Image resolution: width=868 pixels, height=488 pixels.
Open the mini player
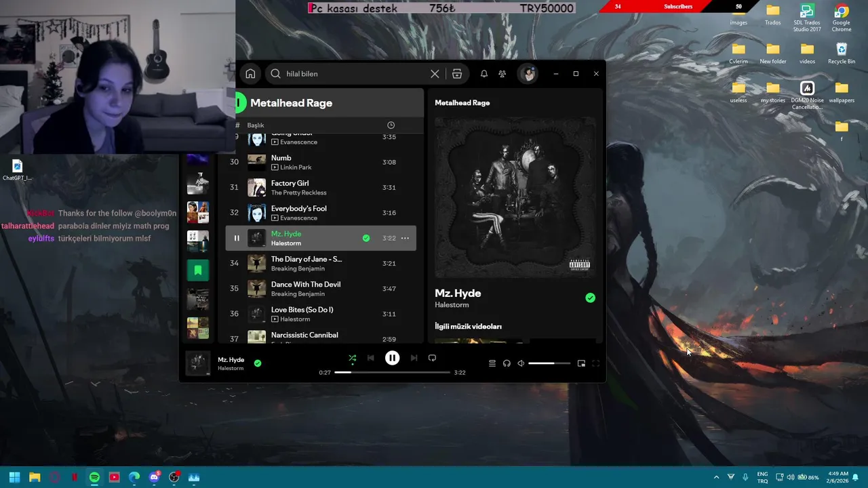point(581,363)
